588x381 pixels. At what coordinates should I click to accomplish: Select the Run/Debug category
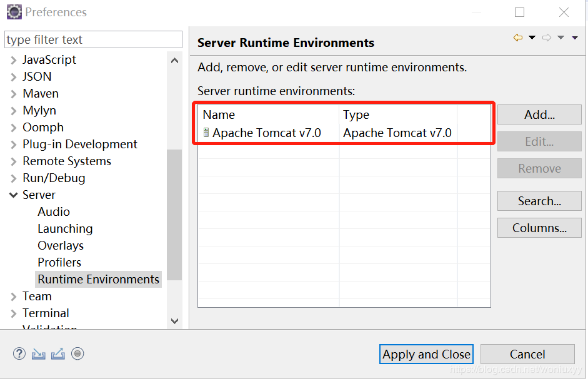54,178
